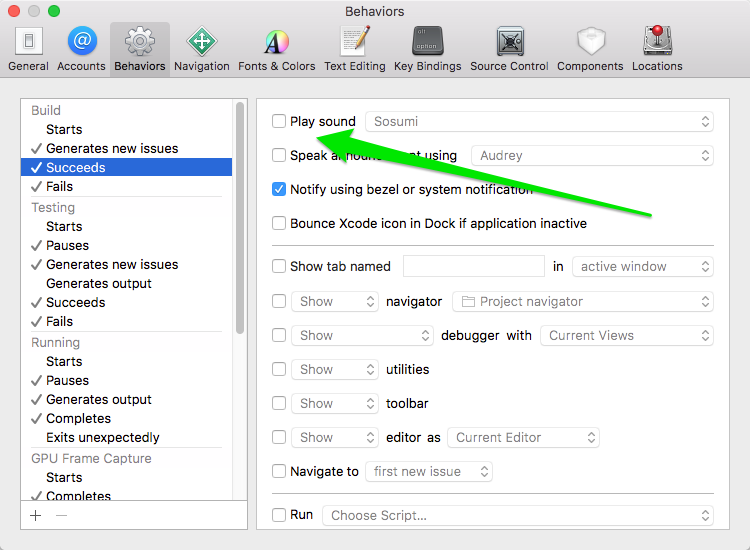Select Fails under Build

click(127, 187)
